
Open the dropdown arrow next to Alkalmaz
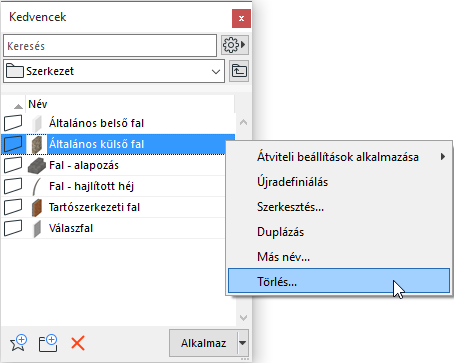[x=243, y=343]
